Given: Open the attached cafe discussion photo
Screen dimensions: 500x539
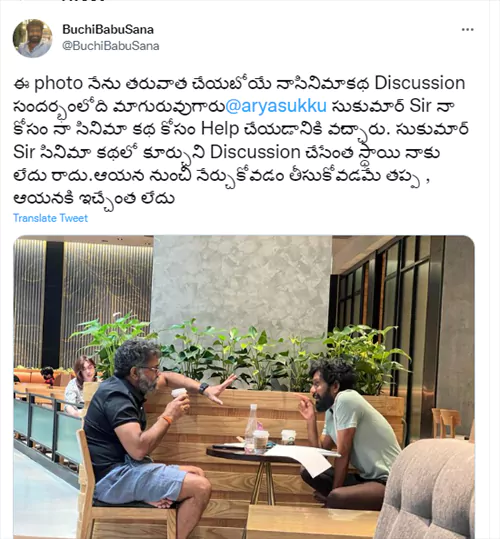Looking at the screenshot, I should tap(244, 387).
